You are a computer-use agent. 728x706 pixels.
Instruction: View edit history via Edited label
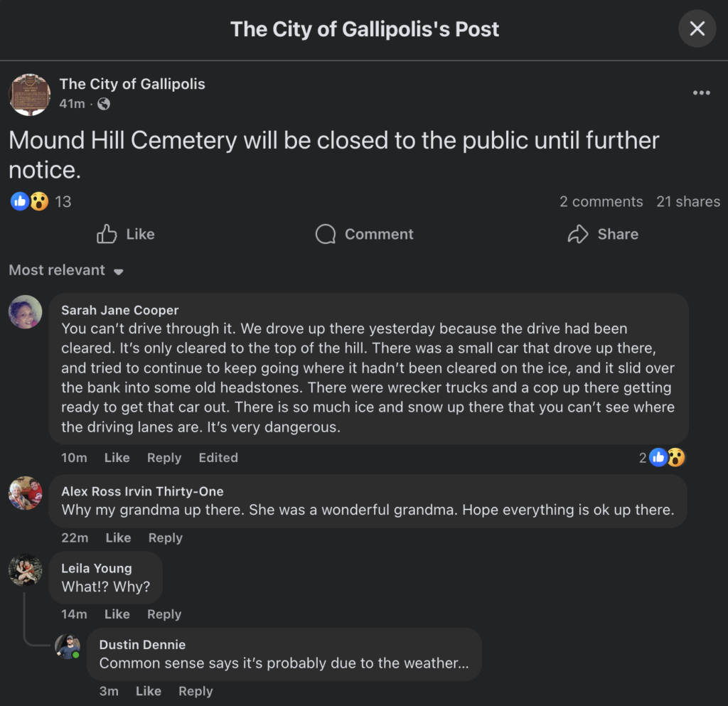218,458
